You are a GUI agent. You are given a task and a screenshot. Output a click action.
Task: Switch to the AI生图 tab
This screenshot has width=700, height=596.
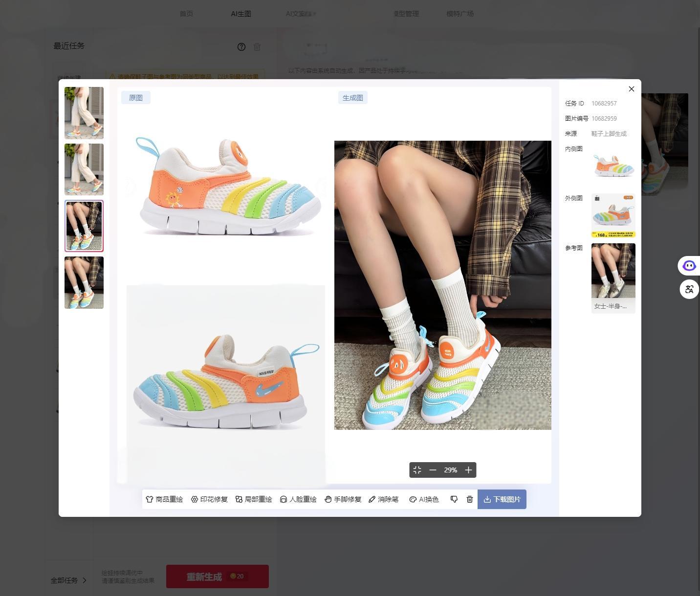(x=241, y=14)
